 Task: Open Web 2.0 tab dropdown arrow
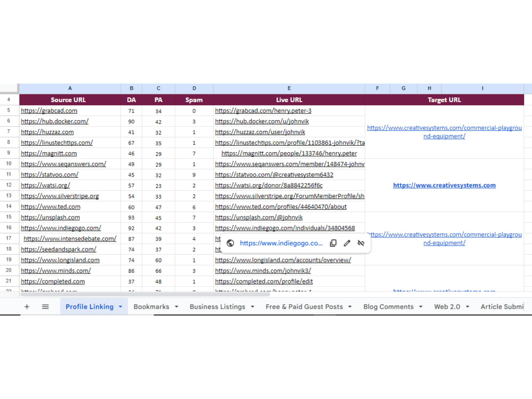(468, 307)
